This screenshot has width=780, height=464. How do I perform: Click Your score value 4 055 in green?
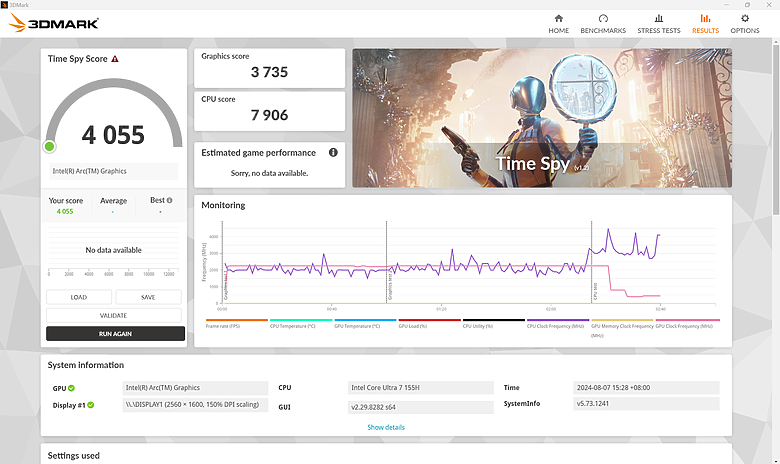65,211
